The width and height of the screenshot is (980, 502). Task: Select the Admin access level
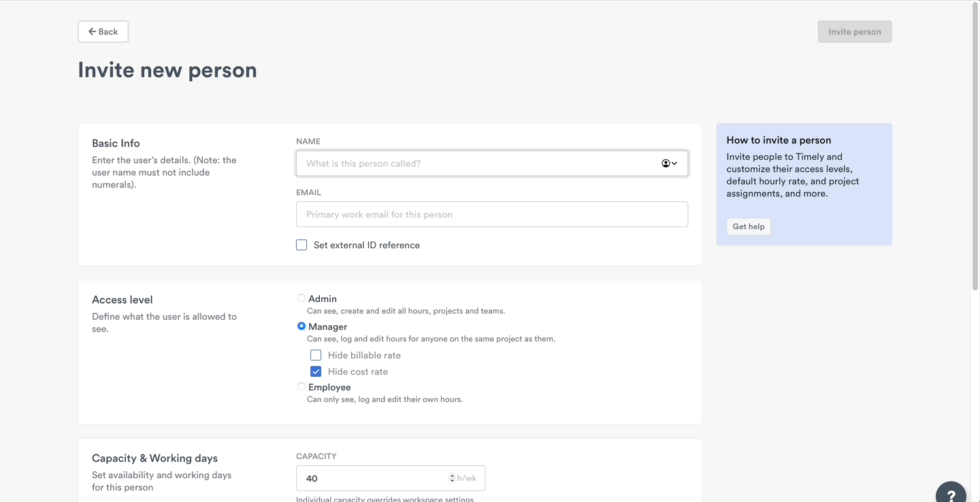(301, 298)
